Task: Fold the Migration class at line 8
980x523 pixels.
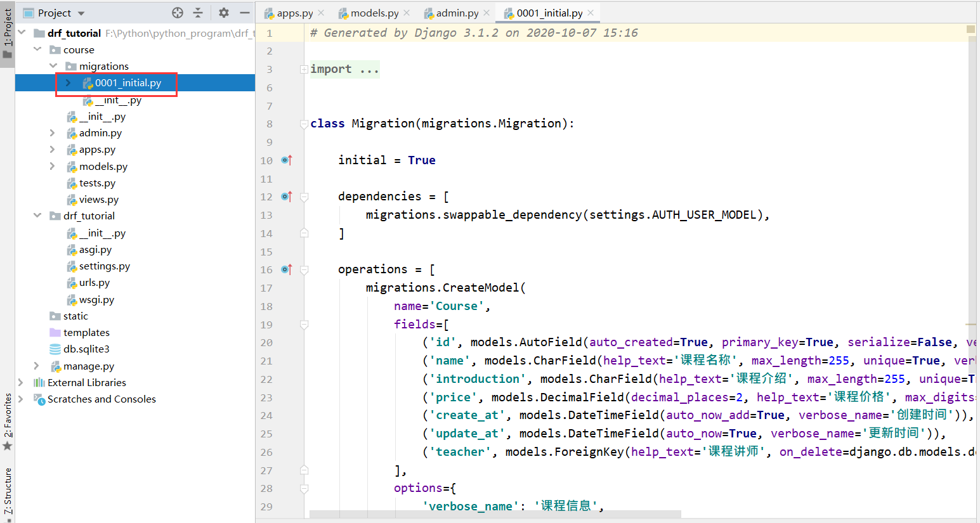Action: (x=304, y=124)
